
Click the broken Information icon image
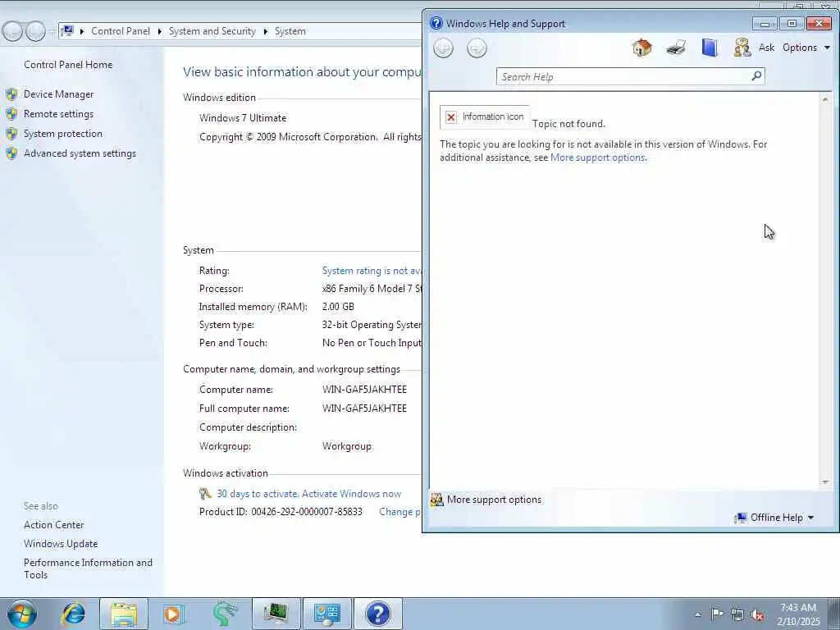pyautogui.click(x=484, y=117)
